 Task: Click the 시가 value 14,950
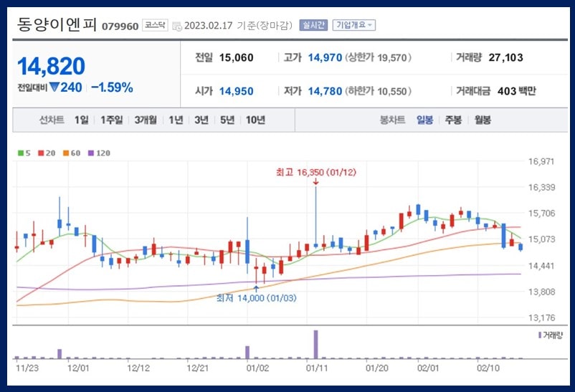pos(236,91)
